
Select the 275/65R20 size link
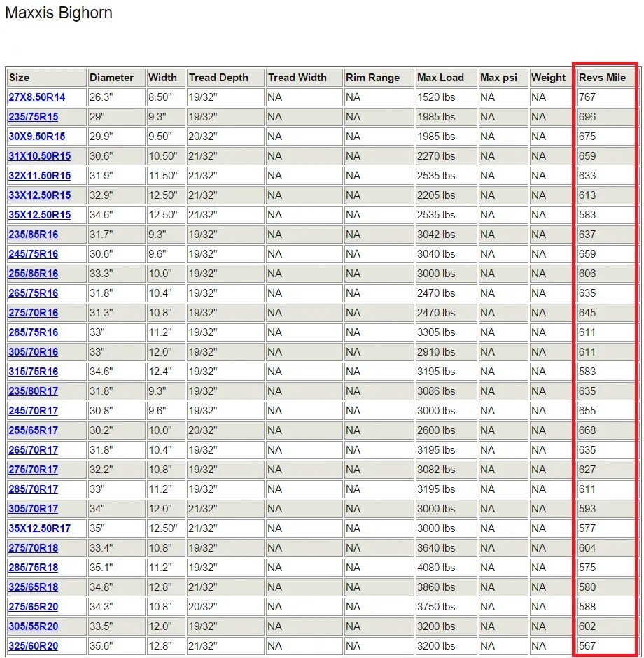coord(34,606)
